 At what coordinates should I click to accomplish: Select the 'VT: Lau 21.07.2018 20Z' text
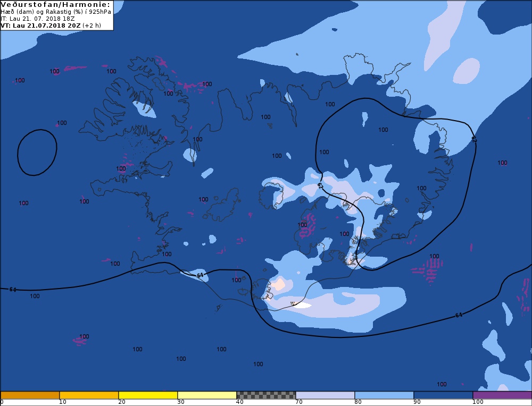[x=41, y=26]
